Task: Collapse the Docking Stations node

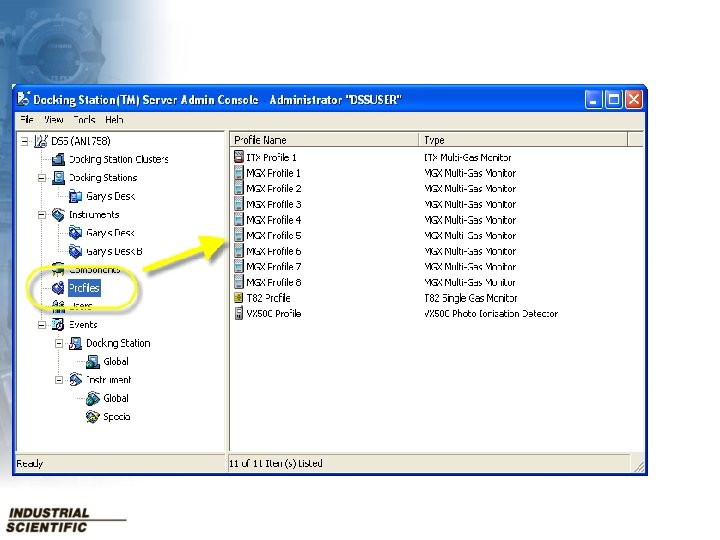Action: pyautogui.click(x=42, y=178)
